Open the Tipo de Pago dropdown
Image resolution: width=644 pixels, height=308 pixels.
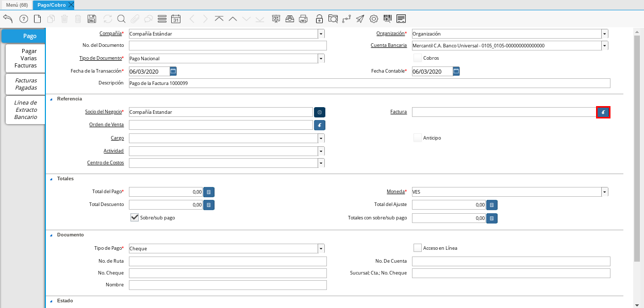[x=321, y=248]
